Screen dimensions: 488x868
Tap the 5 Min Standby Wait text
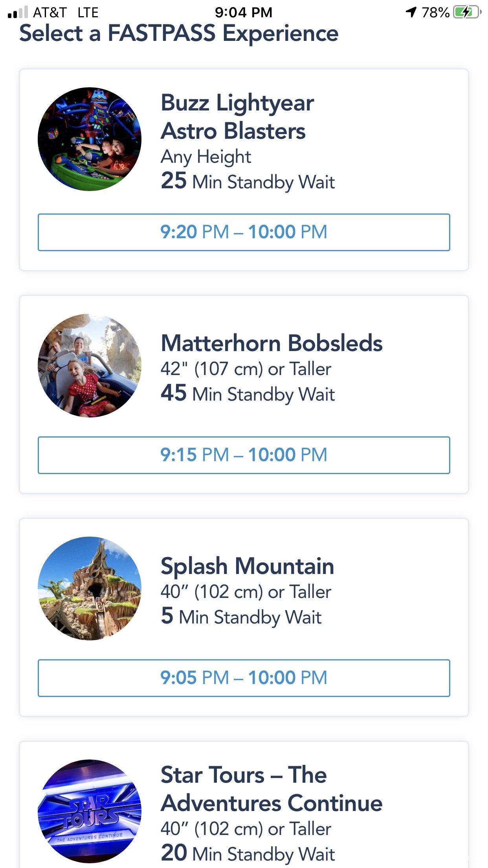click(241, 616)
